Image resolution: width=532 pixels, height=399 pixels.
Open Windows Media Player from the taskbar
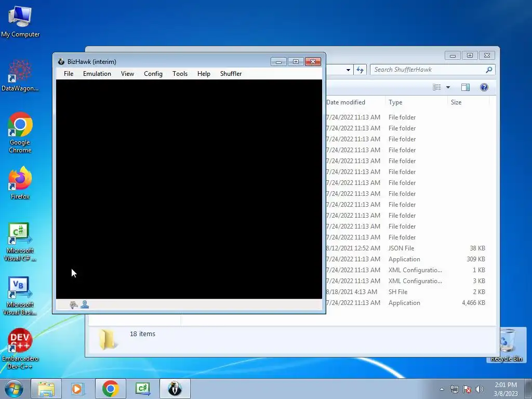click(78, 389)
